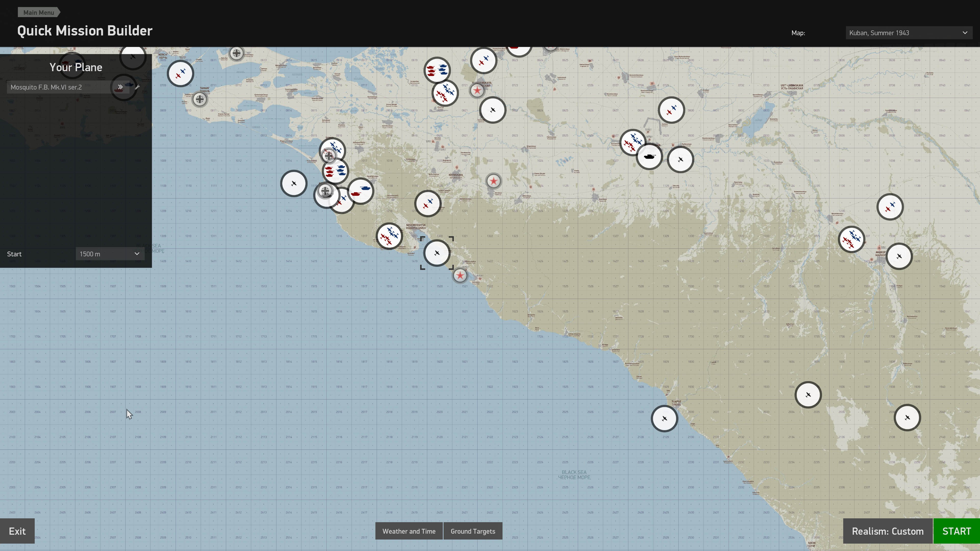Expand plane list with double chevron
980x551 pixels.
point(120,87)
